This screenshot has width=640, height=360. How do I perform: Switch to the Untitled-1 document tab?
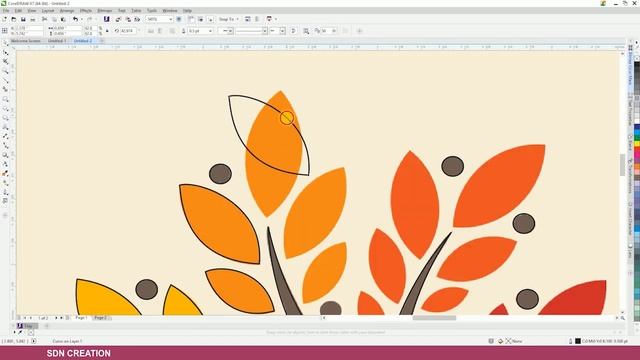pyautogui.click(x=56, y=41)
